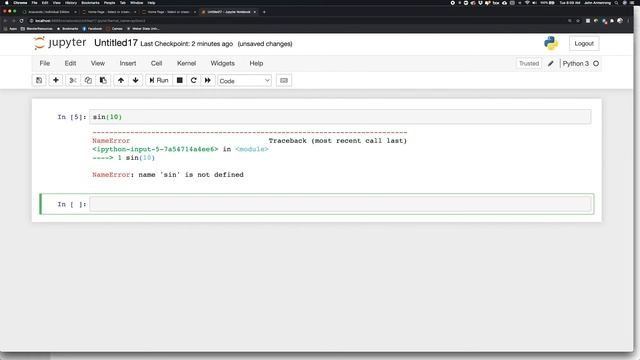Save the notebook with the floppy icon
The width and height of the screenshot is (640, 360).
pyautogui.click(x=39, y=80)
